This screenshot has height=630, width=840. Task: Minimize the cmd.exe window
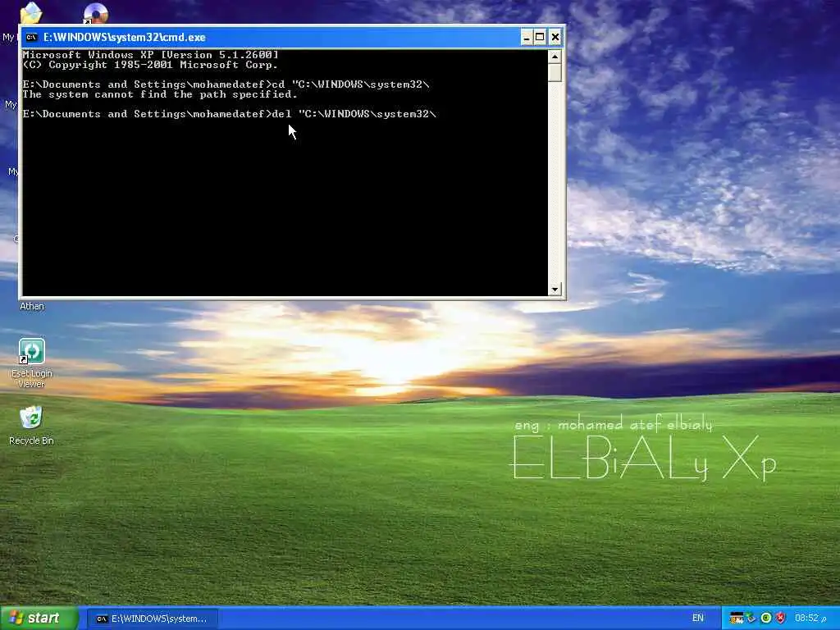click(527, 37)
